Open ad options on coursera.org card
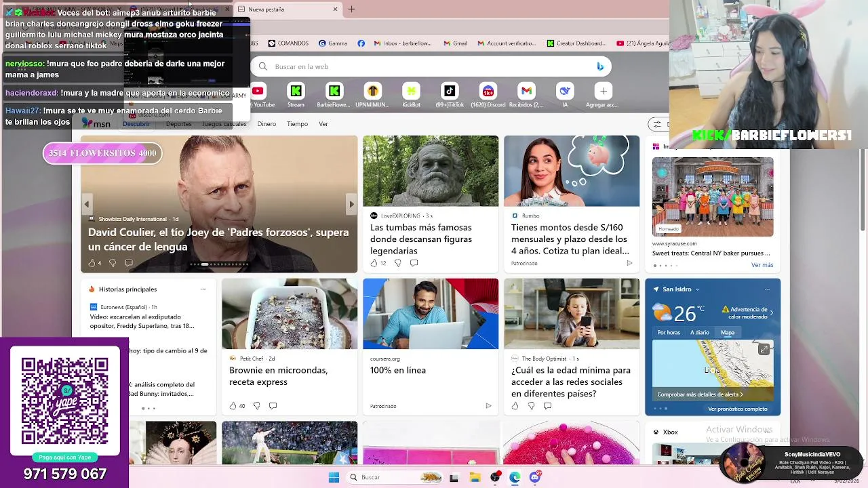The image size is (868, 488). pos(488,406)
